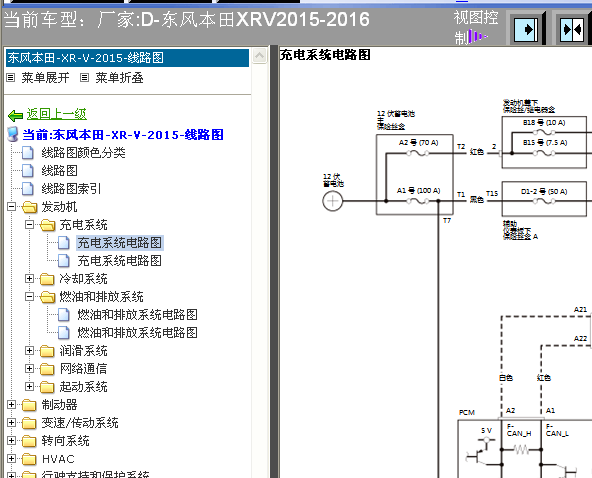Viewport: 592px width, 478px height.
Task: Click the 转向系统 folder icon
Action: coord(29,441)
